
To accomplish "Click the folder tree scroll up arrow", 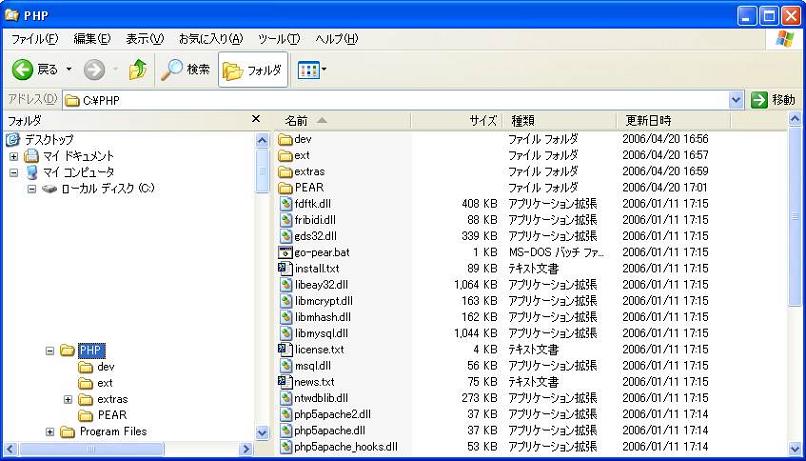I will tap(262, 140).
